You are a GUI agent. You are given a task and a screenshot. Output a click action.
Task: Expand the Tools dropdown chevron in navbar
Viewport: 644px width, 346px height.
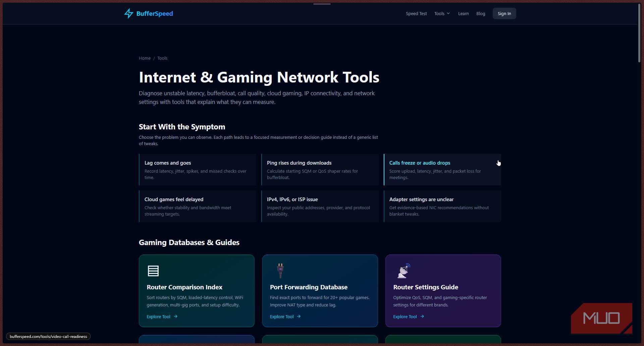tap(448, 13)
